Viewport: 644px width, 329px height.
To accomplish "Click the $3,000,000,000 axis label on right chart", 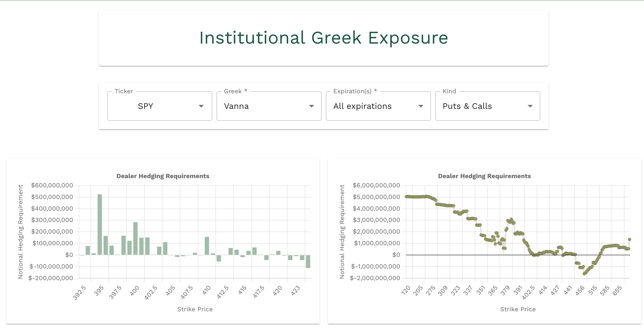I will pos(376,220).
